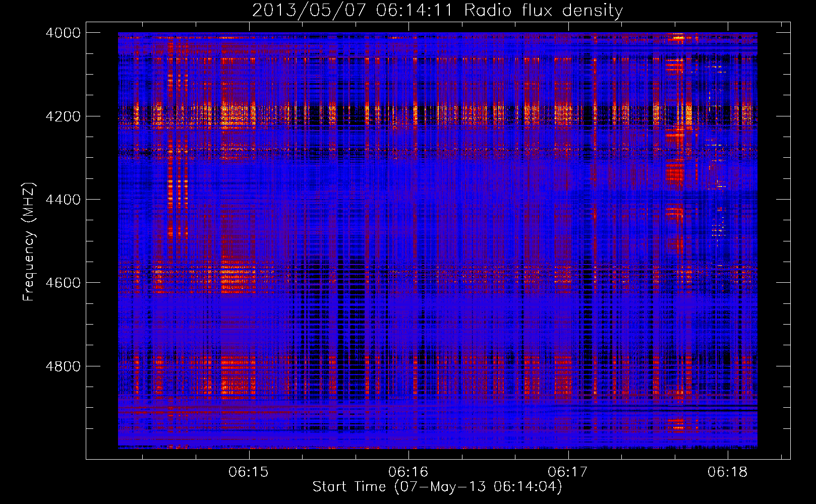Select the 06:16 time tick label
Image resolution: width=816 pixels, height=504 pixels.
click(409, 472)
